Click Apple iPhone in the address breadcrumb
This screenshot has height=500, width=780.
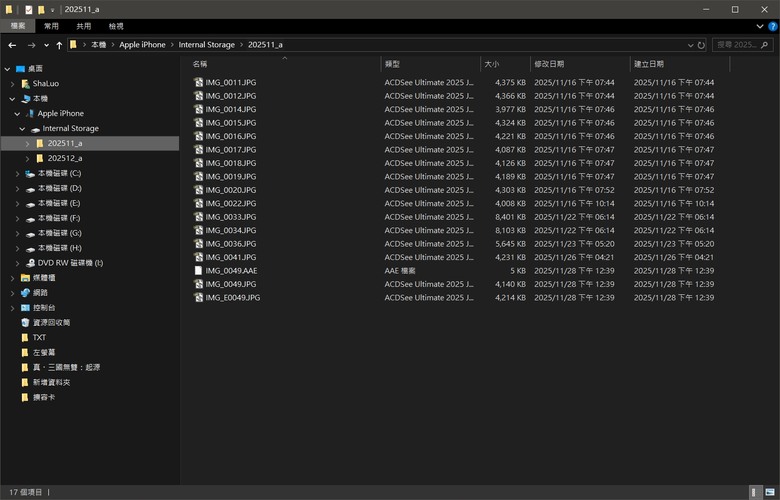coord(142,45)
